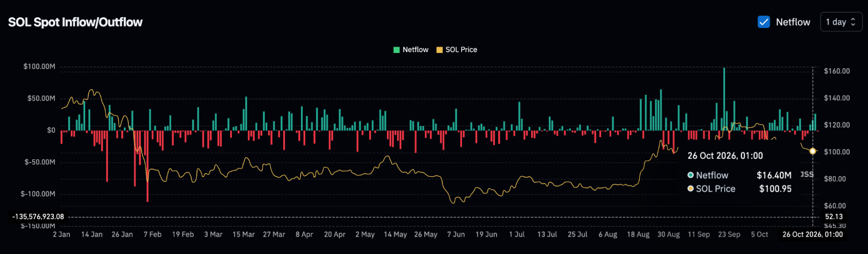The image size is (868, 254).
Task: Click the $-100.00M left axis label
Action: [x=38, y=194]
